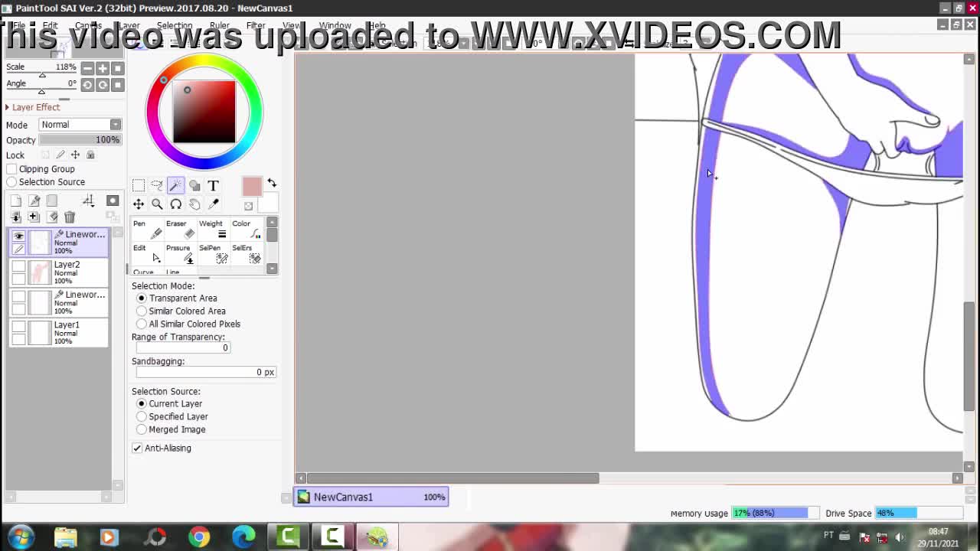Select the Magic Wand tool
This screenshot has width=980, height=551.
click(x=175, y=185)
